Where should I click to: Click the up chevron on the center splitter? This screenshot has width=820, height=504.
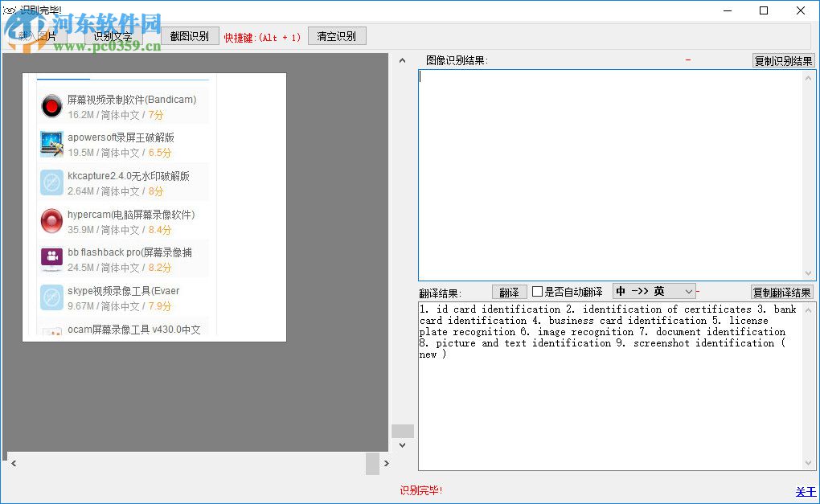(402, 59)
